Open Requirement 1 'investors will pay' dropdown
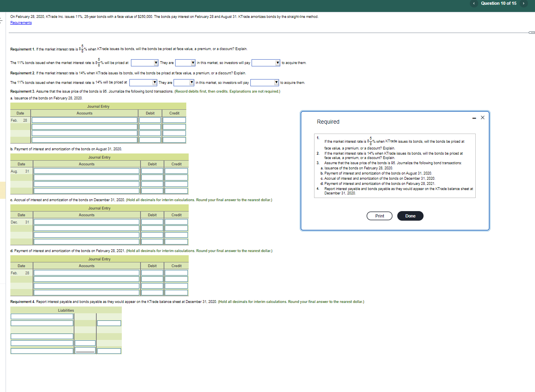Image resolution: width=535 pixels, height=392 pixels. point(266,63)
